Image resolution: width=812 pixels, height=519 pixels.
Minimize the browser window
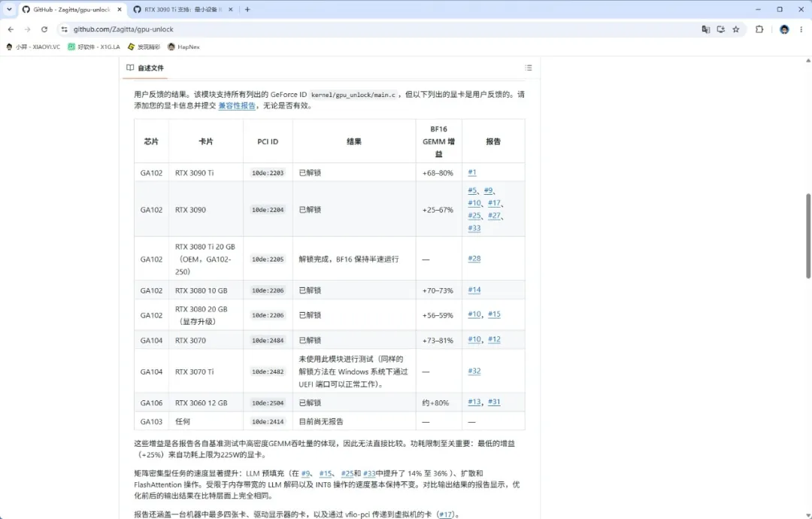pos(758,9)
